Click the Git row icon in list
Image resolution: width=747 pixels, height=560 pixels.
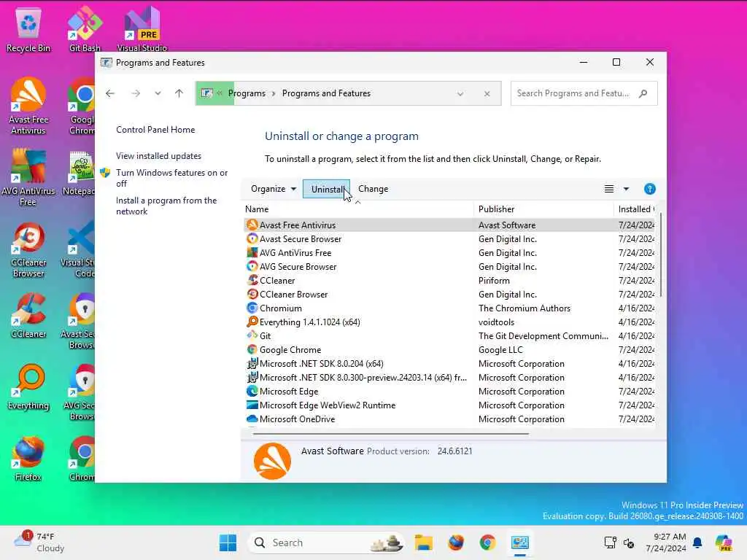pos(252,335)
